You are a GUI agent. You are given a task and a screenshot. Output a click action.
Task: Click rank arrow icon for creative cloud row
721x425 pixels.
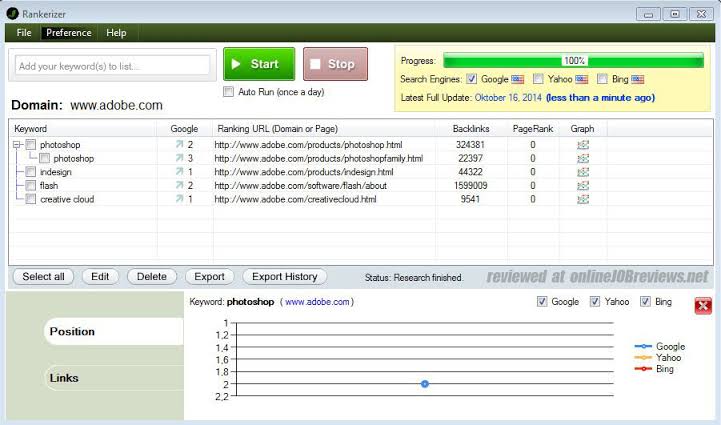click(179, 199)
